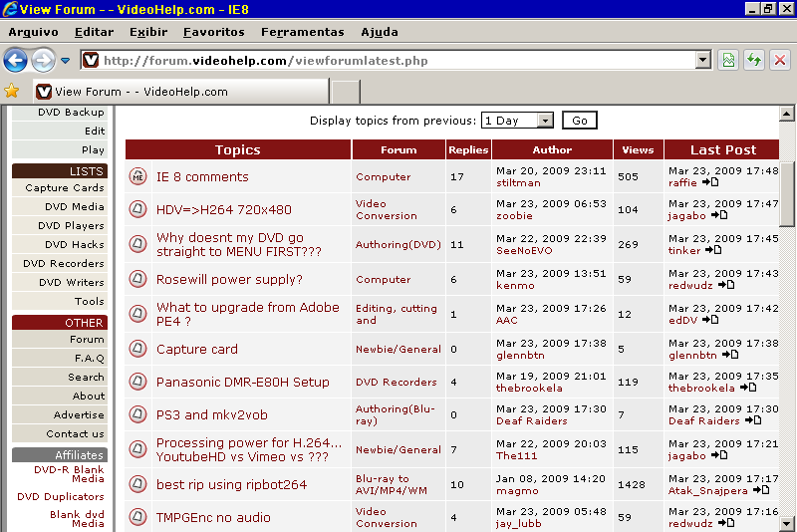
Task: Open the Rosewill power supply? topic
Action: (229, 280)
